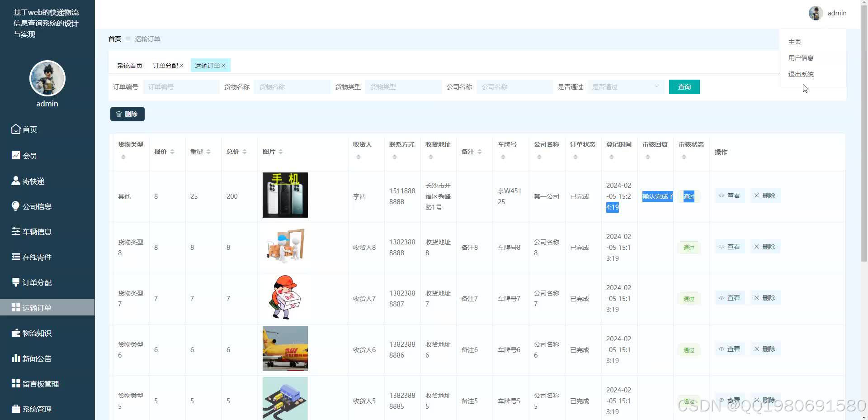The image size is (868, 420).
Task: Delete the order for 收货人6
Action: (765, 349)
